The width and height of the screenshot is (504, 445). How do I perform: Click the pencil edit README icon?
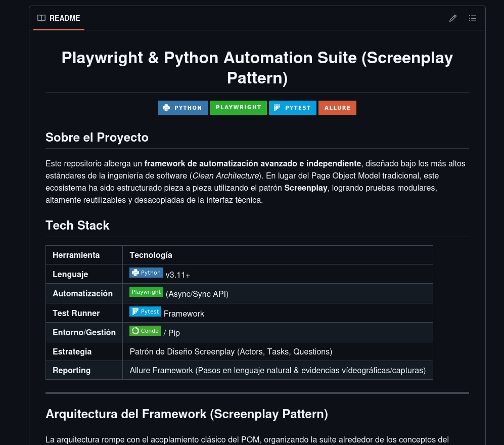pos(452,18)
